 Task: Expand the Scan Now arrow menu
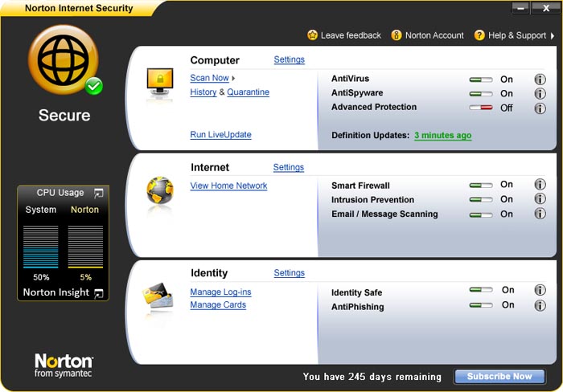pyautogui.click(x=234, y=79)
